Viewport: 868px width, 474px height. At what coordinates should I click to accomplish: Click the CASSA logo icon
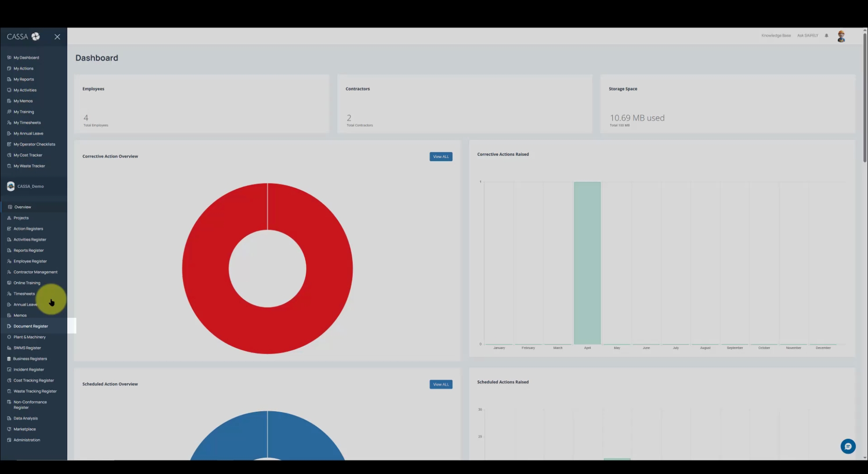[36, 36]
